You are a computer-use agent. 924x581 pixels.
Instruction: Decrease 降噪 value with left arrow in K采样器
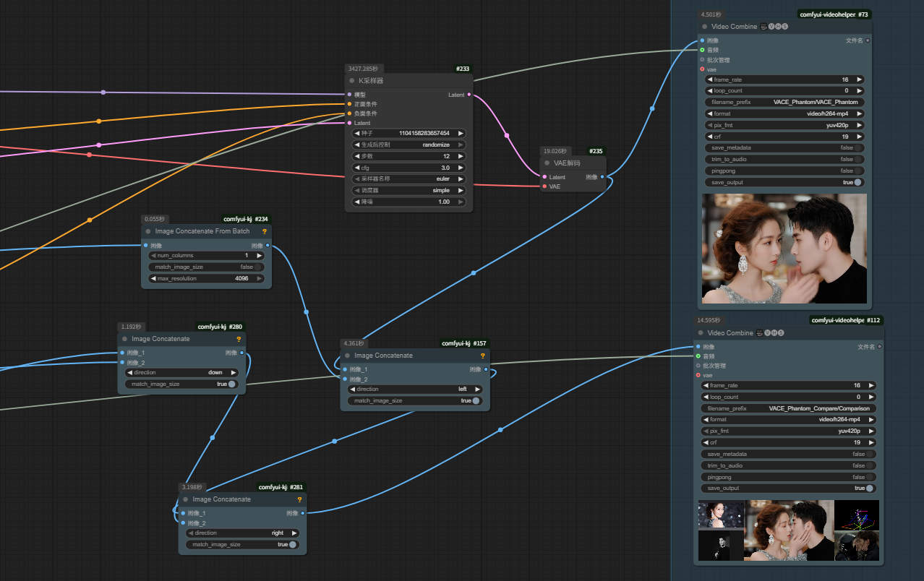[x=357, y=202]
